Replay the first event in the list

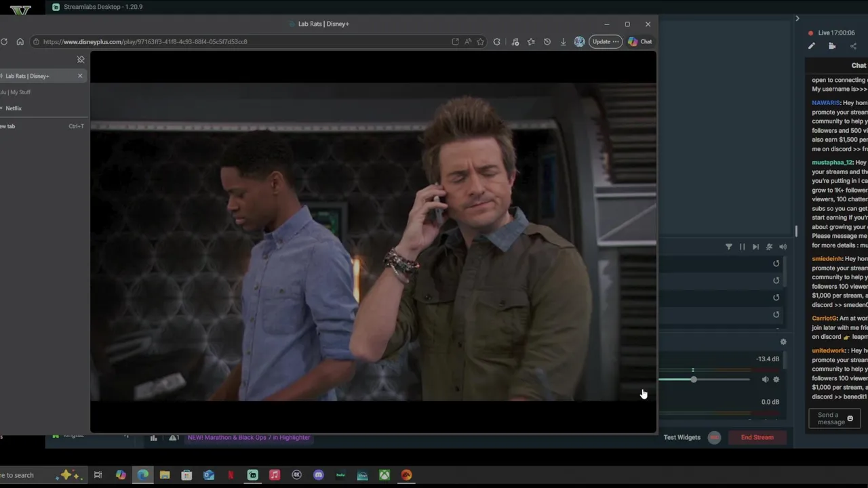[x=776, y=264]
